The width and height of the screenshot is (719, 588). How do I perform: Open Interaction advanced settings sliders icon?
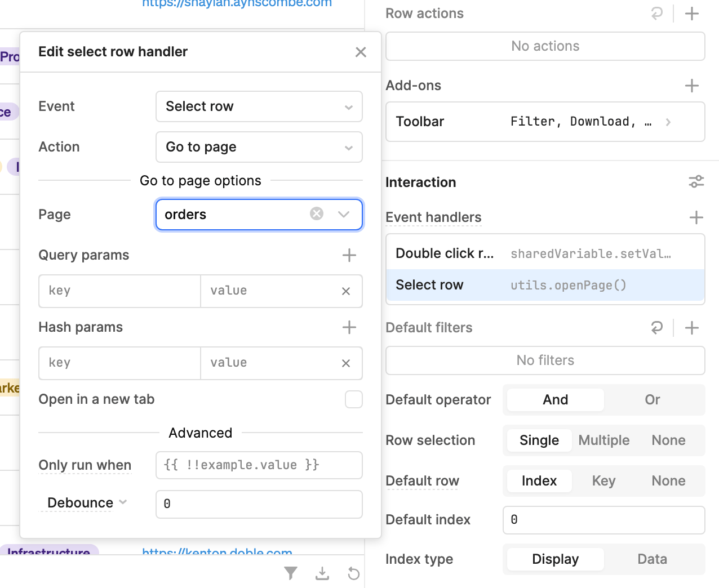click(x=696, y=181)
